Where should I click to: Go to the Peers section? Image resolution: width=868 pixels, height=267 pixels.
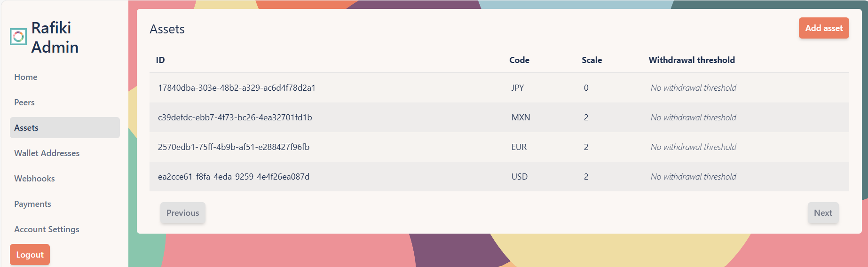tap(24, 102)
